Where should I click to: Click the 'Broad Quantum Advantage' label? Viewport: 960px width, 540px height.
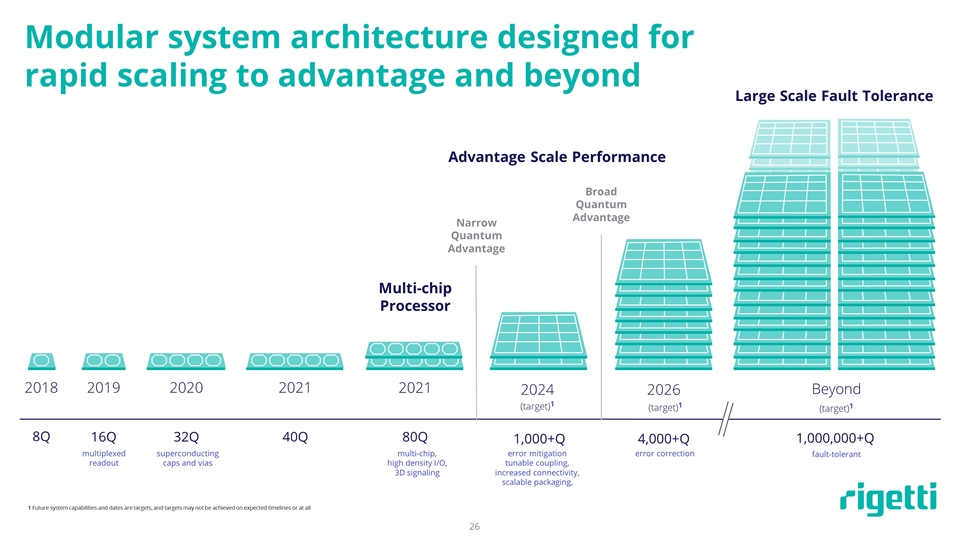pyautogui.click(x=601, y=204)
